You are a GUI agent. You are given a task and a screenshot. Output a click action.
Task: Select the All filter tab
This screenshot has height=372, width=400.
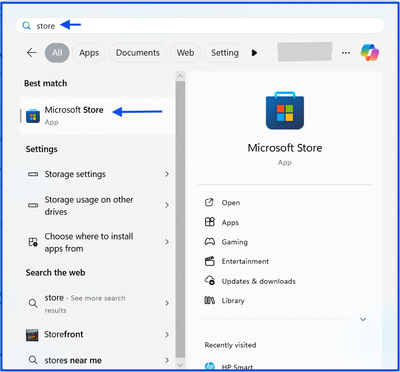pyautogui.click(x=57, y=53)
